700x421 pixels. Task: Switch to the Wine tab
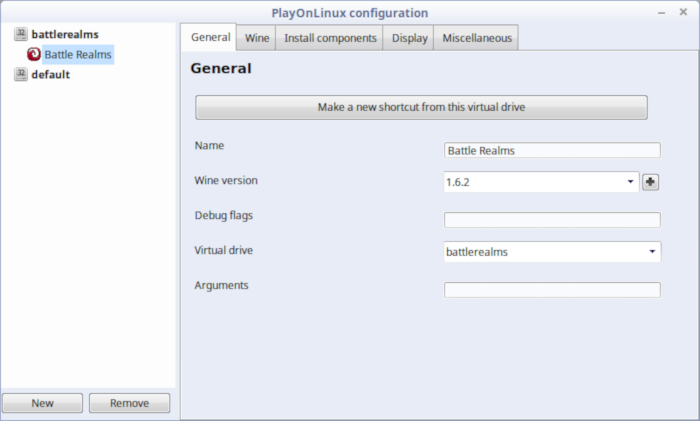pos(257,38)
